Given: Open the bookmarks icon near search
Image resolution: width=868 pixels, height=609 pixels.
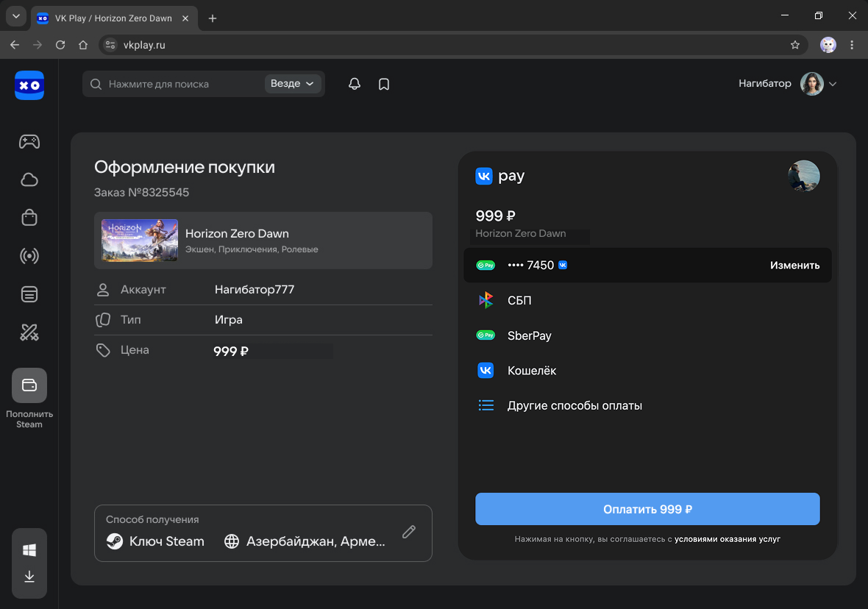Looking at the screenshot, I should click(x=383, y=84).
